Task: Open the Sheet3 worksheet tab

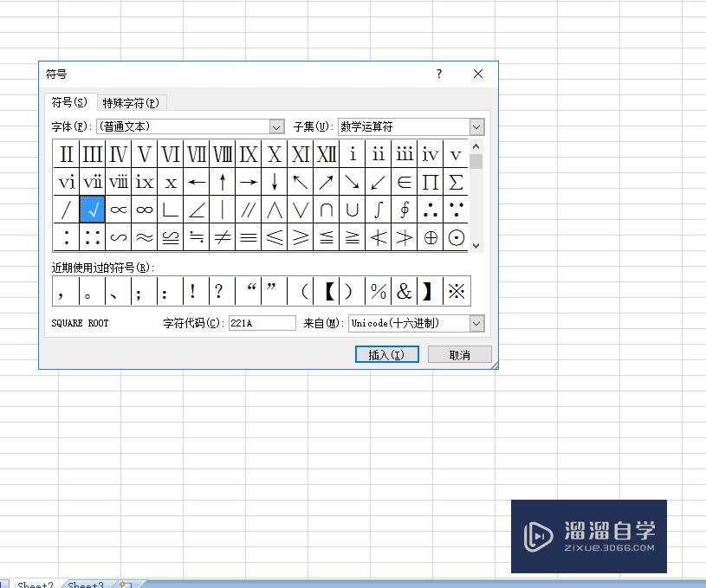Action: tap(86, 585)
